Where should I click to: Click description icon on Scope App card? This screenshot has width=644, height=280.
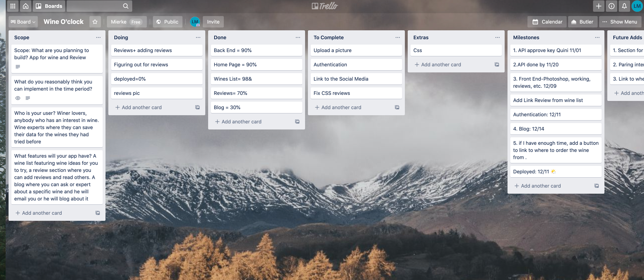(18, 67)
